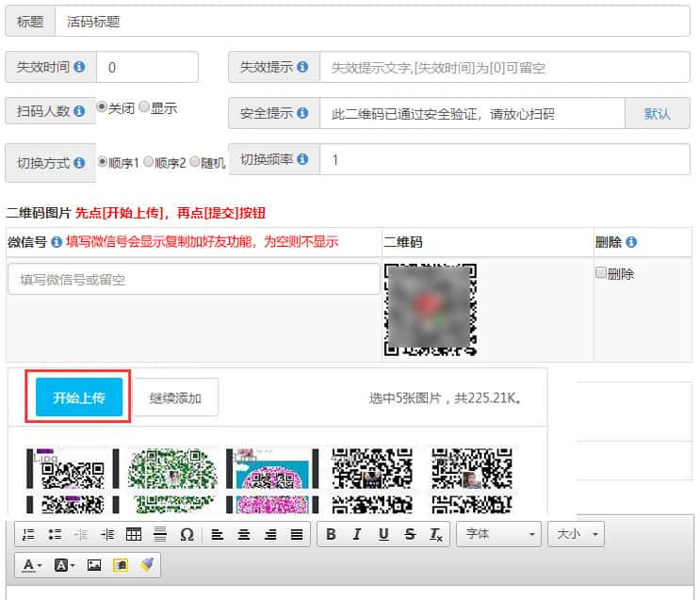
Task: Click the 选中5张图片，共225.21K status text
Action: coord(445,397)
